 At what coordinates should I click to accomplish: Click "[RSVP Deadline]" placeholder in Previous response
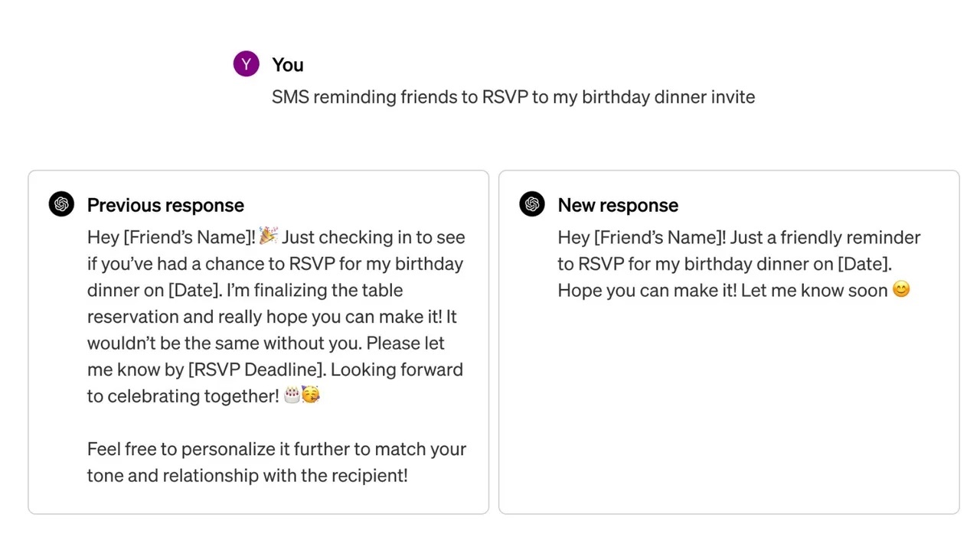pos(256,369)
